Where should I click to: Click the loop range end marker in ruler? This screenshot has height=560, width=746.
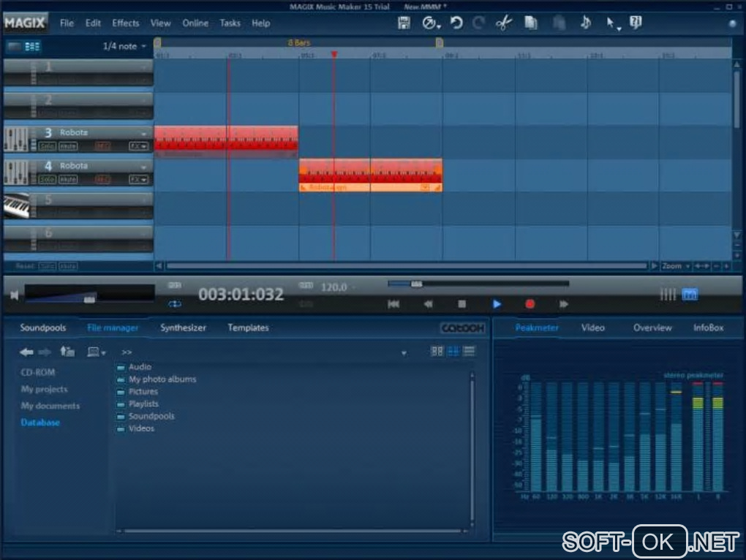click(440, 43)
